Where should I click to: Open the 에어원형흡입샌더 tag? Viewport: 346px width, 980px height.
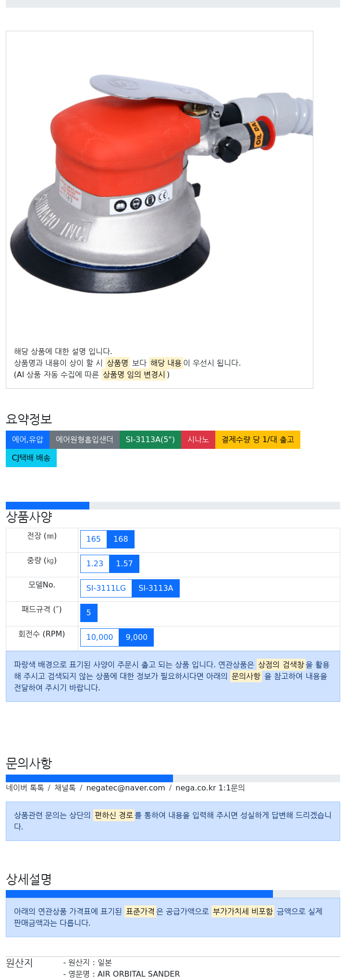point(85,440)
